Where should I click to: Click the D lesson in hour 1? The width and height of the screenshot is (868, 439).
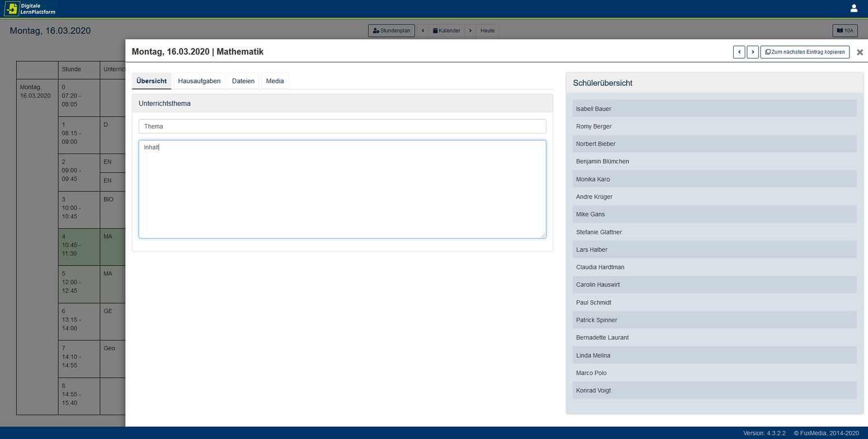tap(113, 135)
